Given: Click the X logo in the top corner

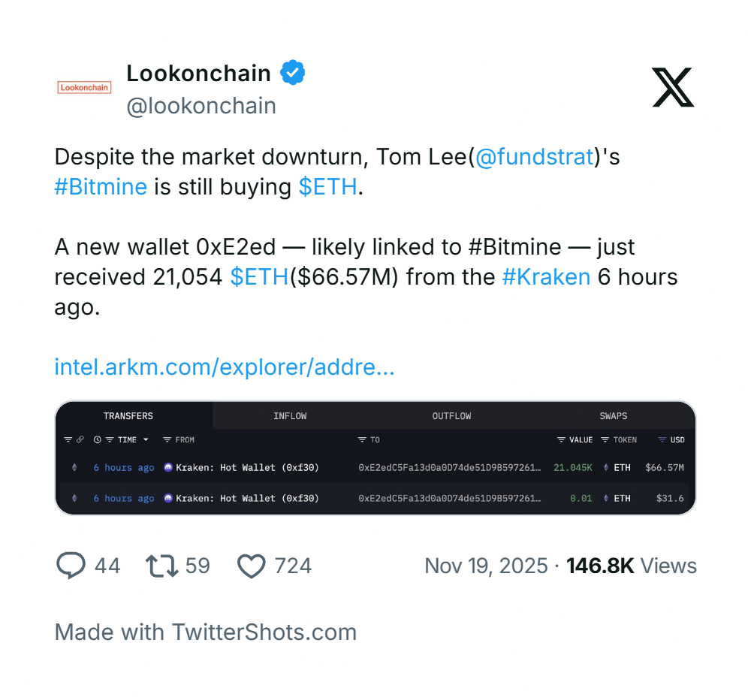Looking at the screenshot, I should 672,86.
